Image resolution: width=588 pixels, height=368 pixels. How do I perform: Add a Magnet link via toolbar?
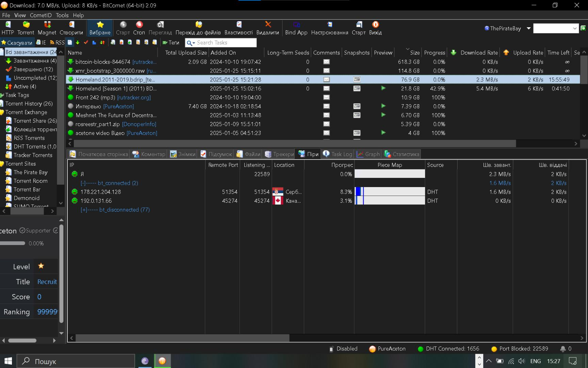47,28
